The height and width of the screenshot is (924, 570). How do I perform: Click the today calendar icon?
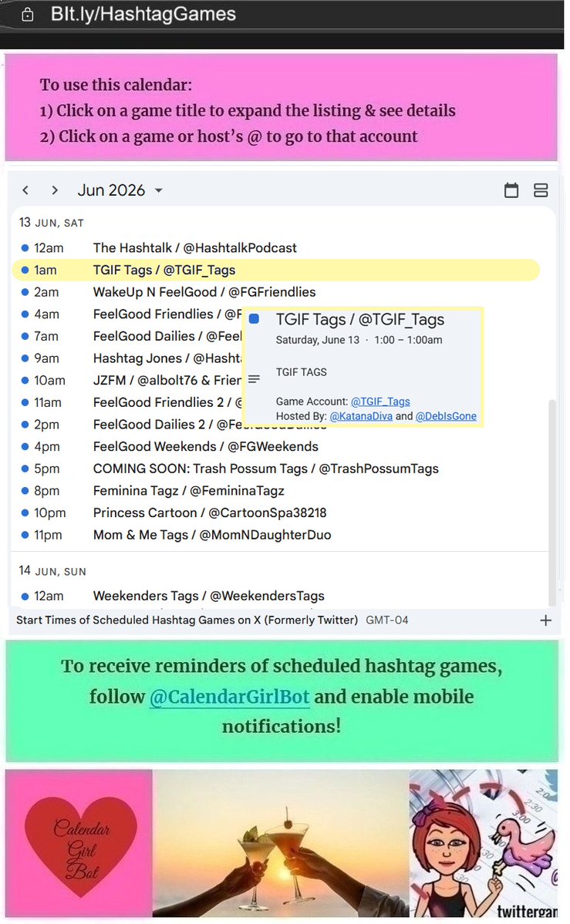point(511,190)
